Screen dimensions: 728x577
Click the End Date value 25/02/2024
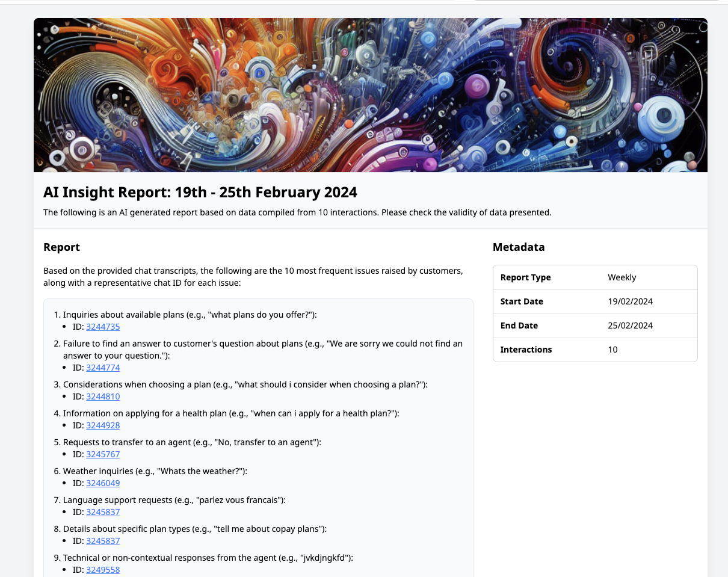tap(630, 326)
